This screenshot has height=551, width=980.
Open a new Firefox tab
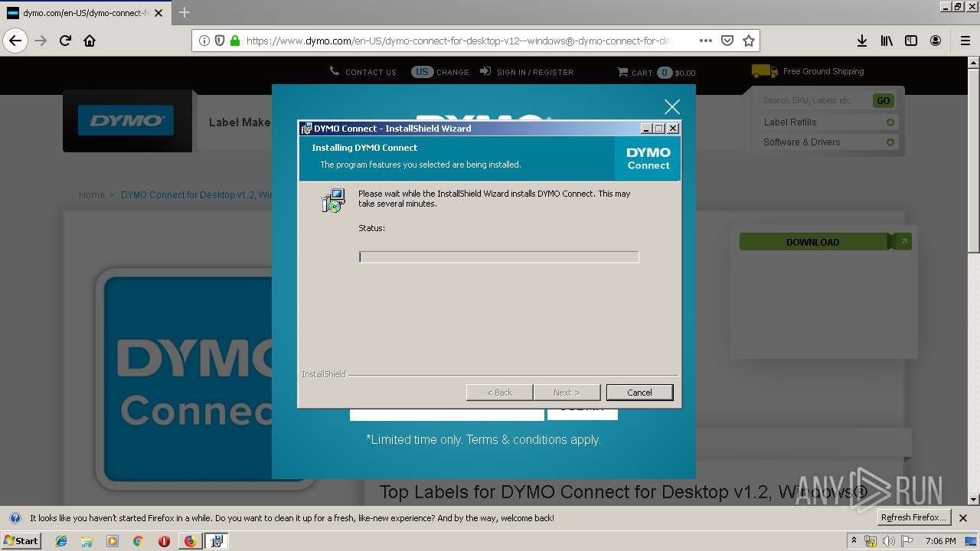pyautogui.click(x=185, y=12)
